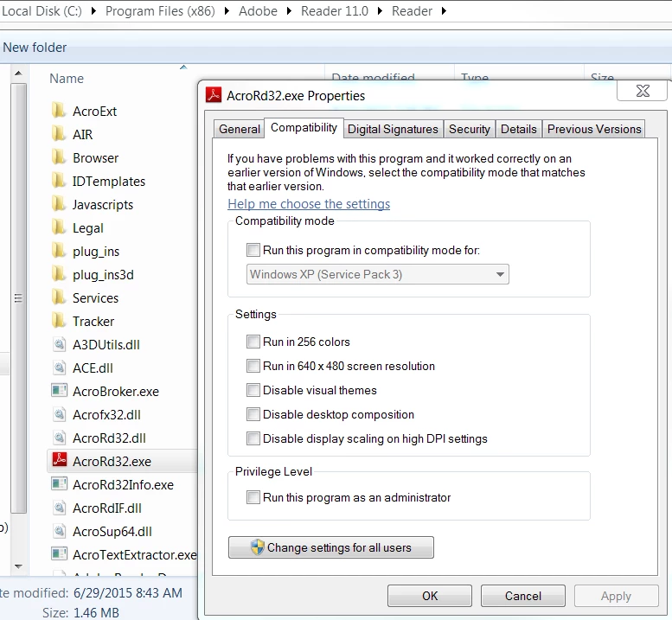Viewport: 672px width, 620px height.
Task: Click the file list scrollbar thumb
Action: pyautogui.click(x=18, y=297)
